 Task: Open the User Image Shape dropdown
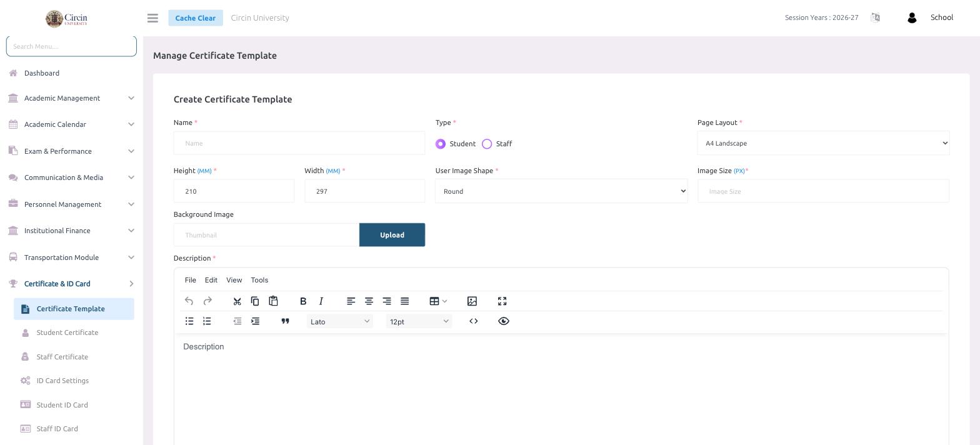[x=561, y=191]
